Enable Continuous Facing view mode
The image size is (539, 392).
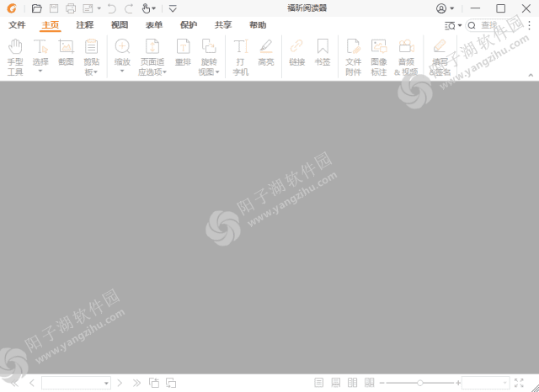click(x=370, y=383)
